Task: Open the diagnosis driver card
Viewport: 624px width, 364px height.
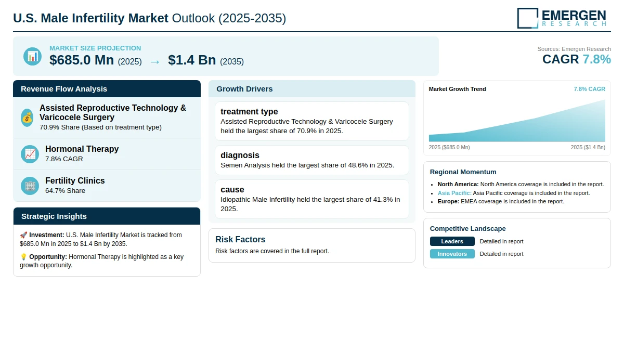Action: point(312,160)
